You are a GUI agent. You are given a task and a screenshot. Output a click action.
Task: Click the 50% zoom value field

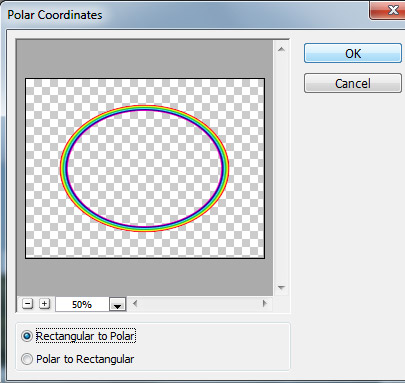coord(82,304)
